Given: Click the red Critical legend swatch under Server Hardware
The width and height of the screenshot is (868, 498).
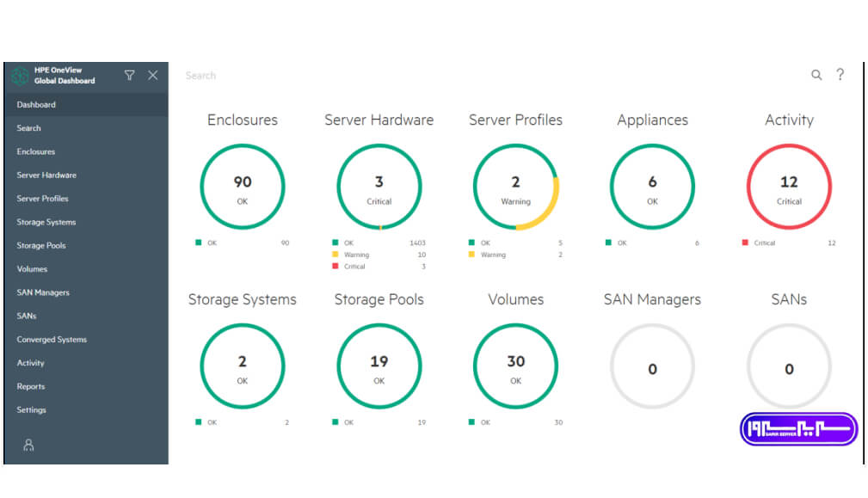Looking at the screenshot, I should tap(335, 267).
